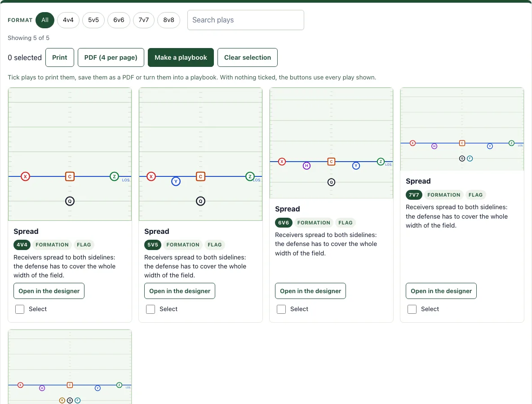532x404 pixels.
Task: Click the FLAG tag on the 5v5 card
Action: pos(215,245)
